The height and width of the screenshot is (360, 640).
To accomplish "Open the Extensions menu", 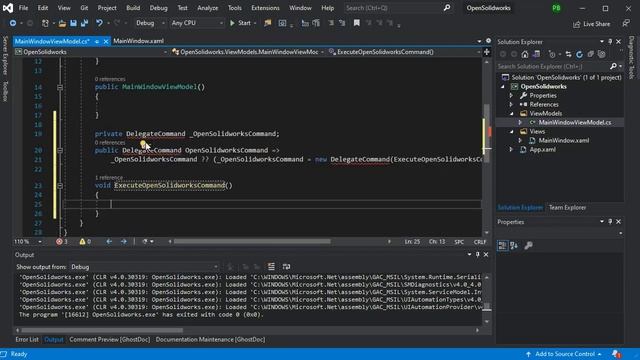I will coord(265,8).
